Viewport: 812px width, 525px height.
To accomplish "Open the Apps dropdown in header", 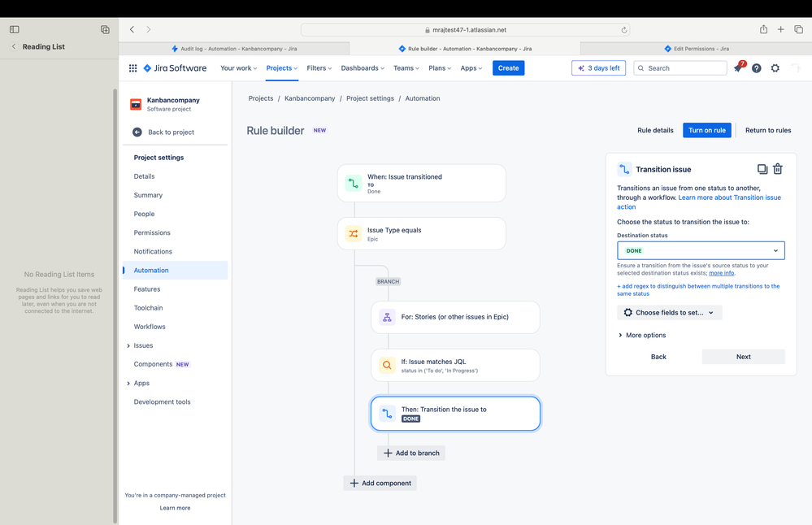I will coord(471,67).
